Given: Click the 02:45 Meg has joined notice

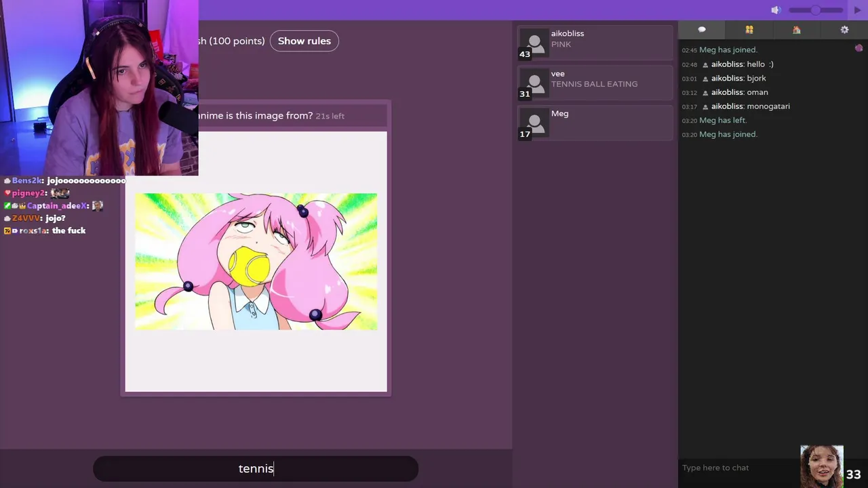Looking at the screenshot, I should click(719, 50).
